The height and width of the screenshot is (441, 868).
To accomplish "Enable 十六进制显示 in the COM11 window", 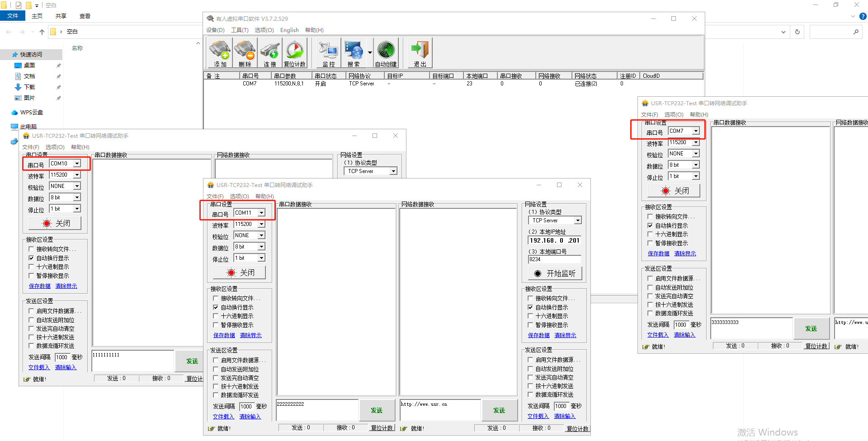I will 216,316.
